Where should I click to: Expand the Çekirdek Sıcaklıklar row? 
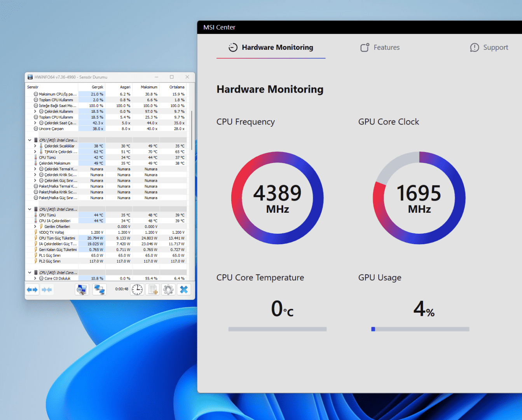point(35,146)
